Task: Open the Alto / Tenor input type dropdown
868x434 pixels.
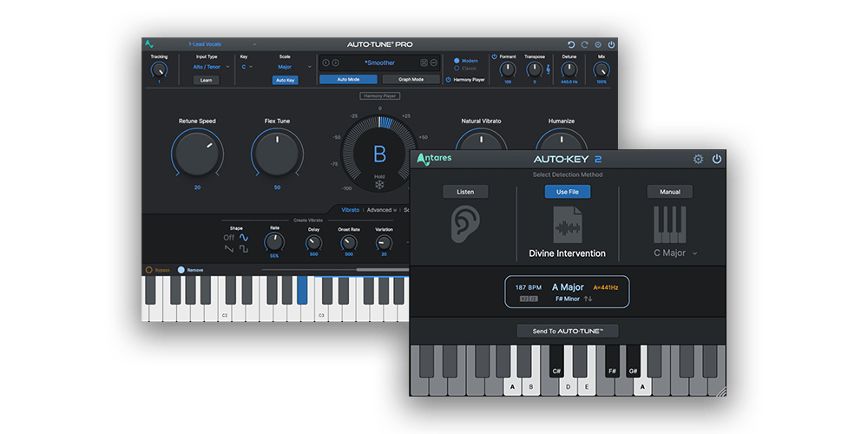Action: (x=211, y=67)
